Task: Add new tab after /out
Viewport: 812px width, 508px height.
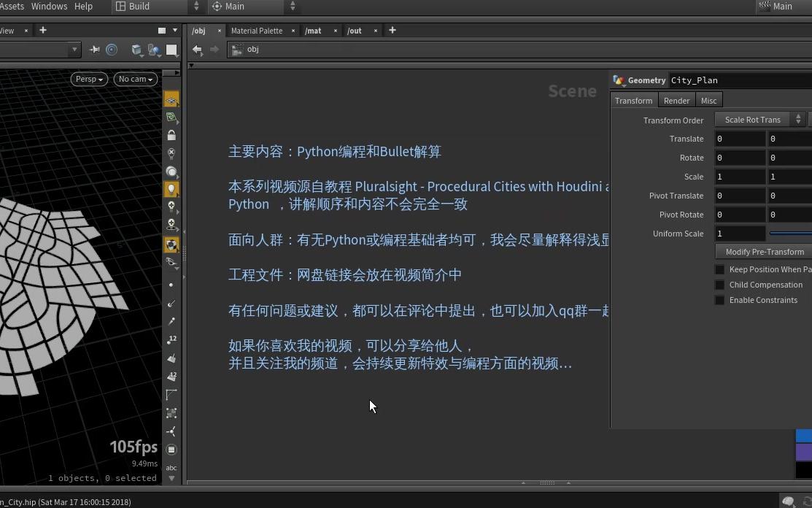Action: coord(392,31)
